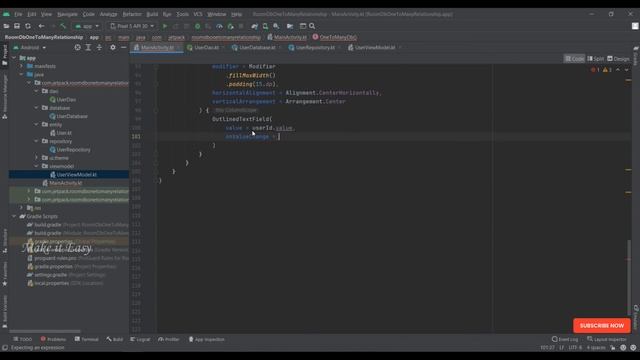Open the Logcat tool window button
640x360 pixels.
140,339
